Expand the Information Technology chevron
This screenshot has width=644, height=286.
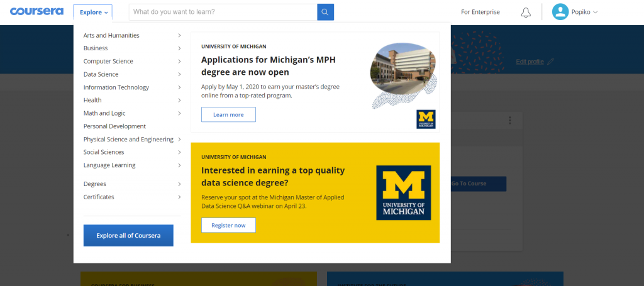coord(179,87)
